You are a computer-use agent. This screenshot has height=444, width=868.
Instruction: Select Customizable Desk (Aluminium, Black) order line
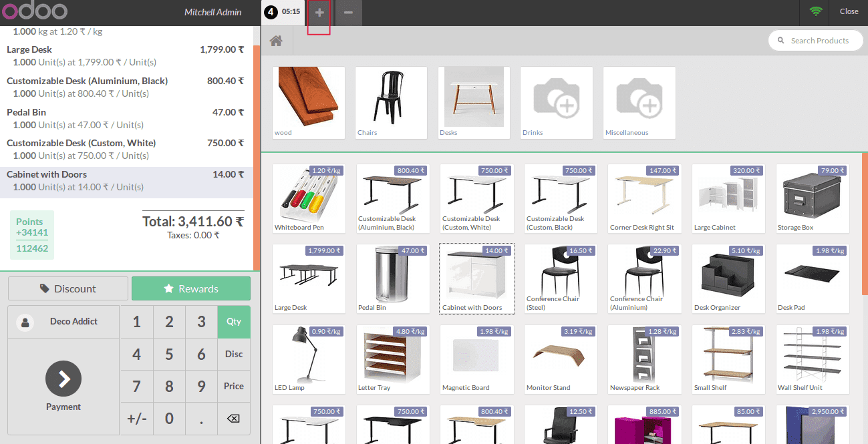(126, 87)
